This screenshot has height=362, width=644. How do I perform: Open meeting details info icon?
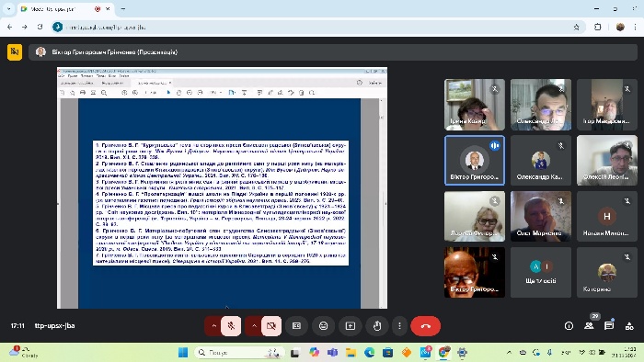569,325
